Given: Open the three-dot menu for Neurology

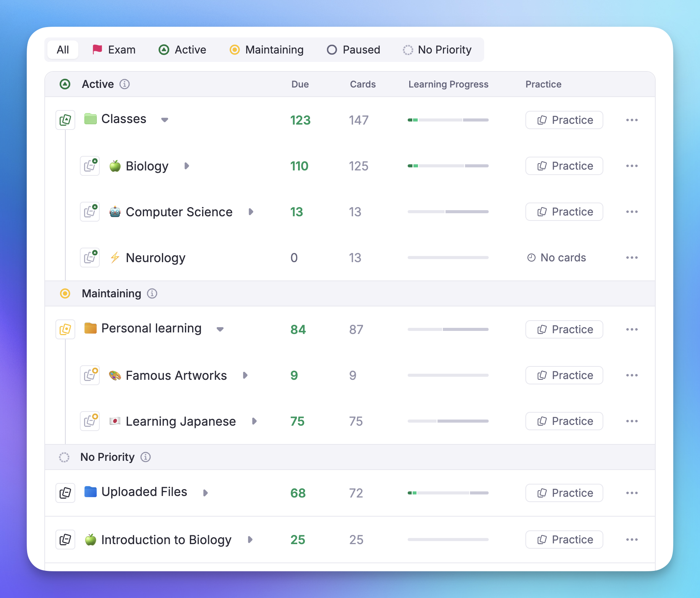Looking at the screenshot, I should [x=632, y=258].
